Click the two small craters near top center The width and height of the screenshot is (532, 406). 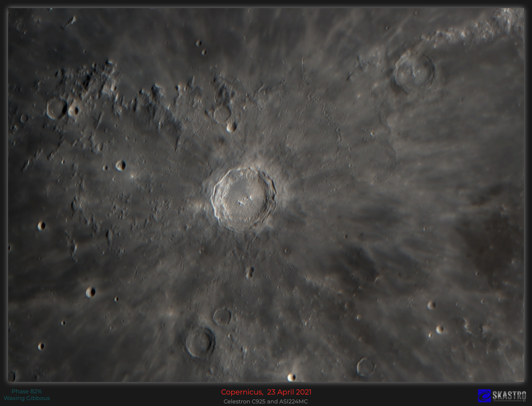point(201,47)
